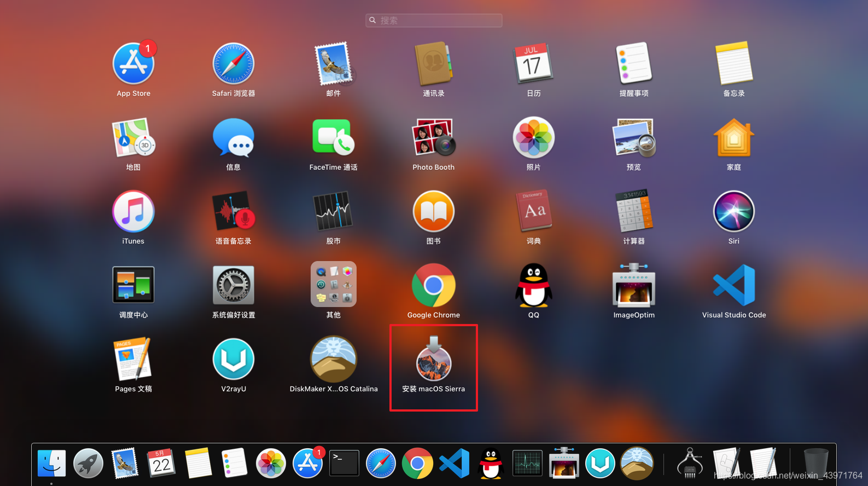Open the 地图 maps app
The height and width of the screenshot is (486, 868).
[x=133, y=137]
